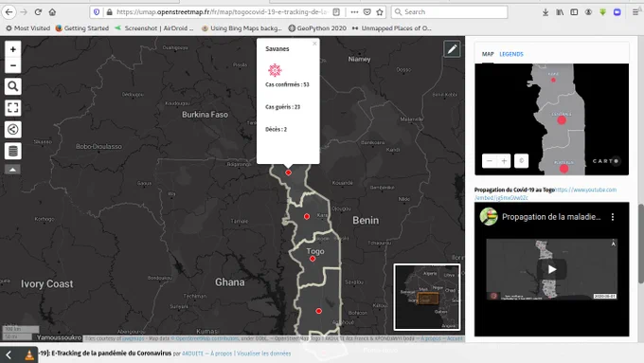This screenshot has width=644, height=363.
Task: Open Screenshot AirDroid bookmark
Action: pyautogui.click(x=154, y=27)
